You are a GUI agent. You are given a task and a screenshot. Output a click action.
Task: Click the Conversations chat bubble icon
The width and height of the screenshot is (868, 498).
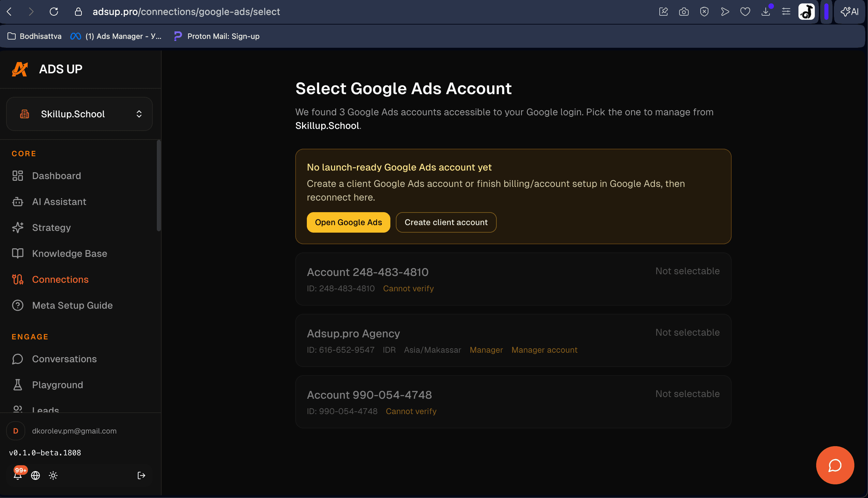click(18, 359)
